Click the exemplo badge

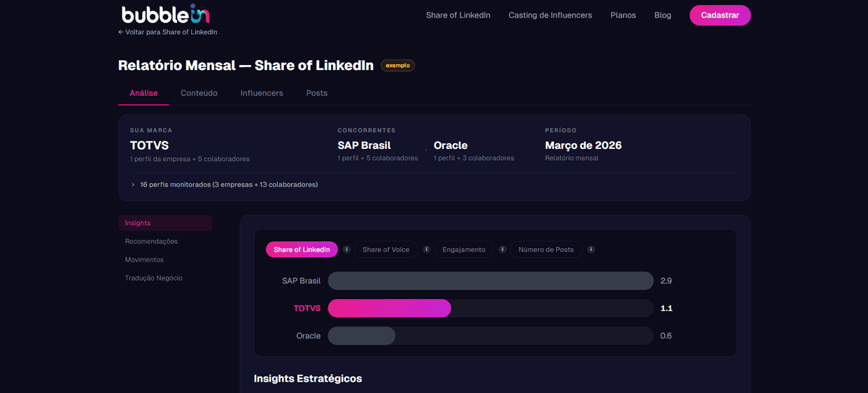coord(398,65)
